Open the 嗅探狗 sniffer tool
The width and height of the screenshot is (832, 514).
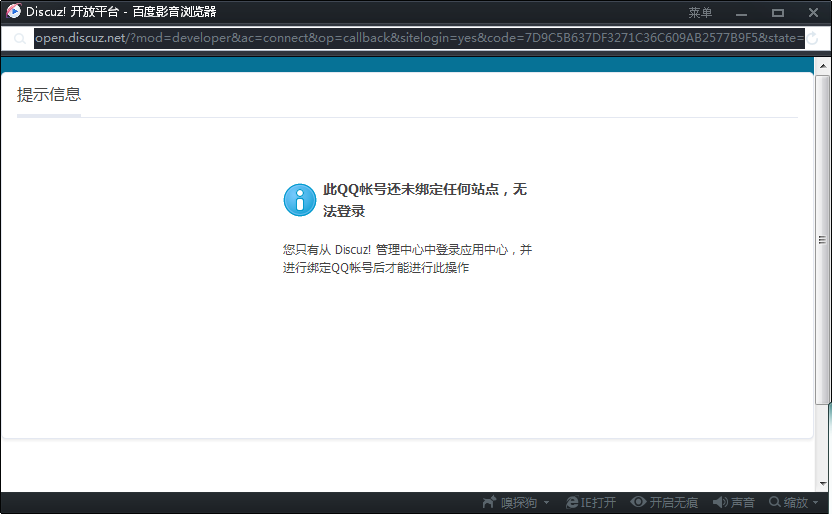pyautogui.click(x=510, y=502)
